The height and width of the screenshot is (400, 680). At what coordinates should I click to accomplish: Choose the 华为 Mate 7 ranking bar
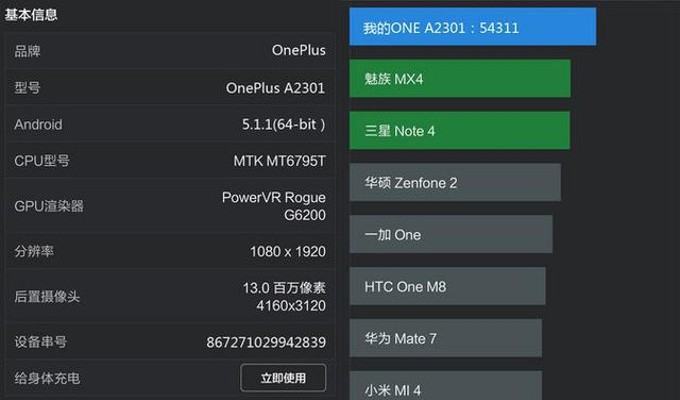tap(445, 339)
